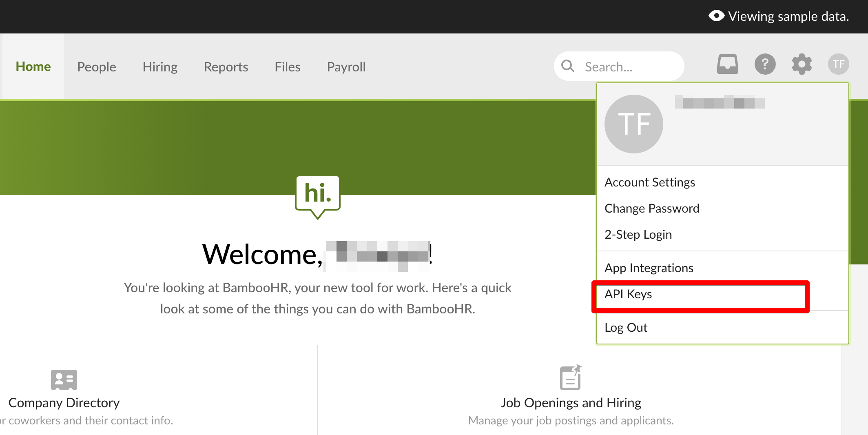Image resolution: width=868 pixels, height=435 pixels.
Task: Switch to the Hiring tab
Action: tap(160, 67)
